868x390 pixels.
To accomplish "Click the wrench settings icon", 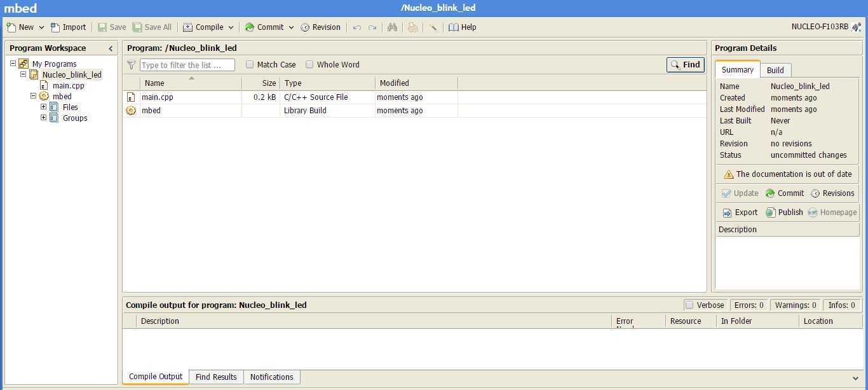I will [x=433, y=27].
